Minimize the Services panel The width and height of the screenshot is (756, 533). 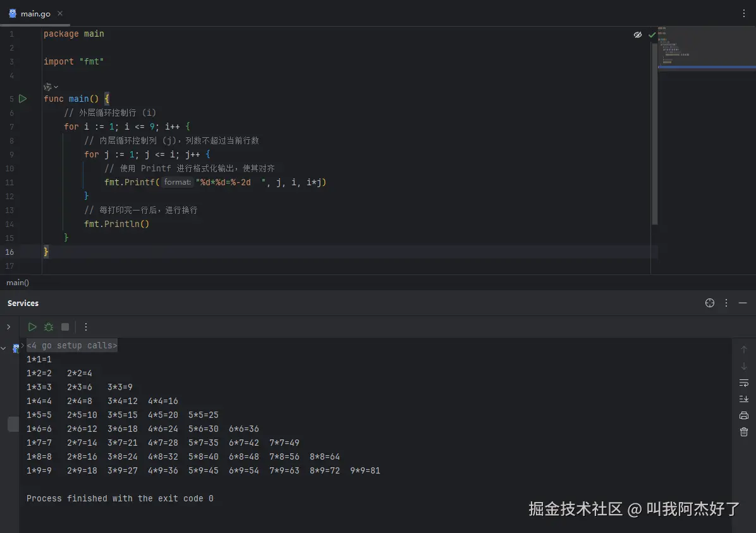pyautogui.click(x=743, y=303)
